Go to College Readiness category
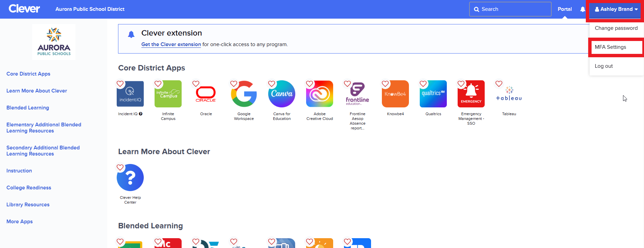The height and width of the screenshot is (248, 644). click(x=29, y=188)
